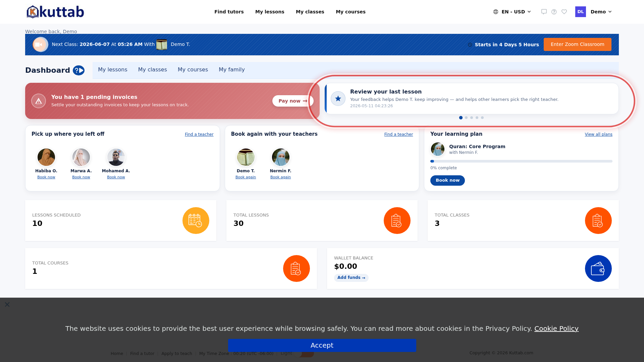Image resolution: width=644 pixels, height=362 pixels.
Task: Open the messages chat icon in header
Action: click(544, 12)
